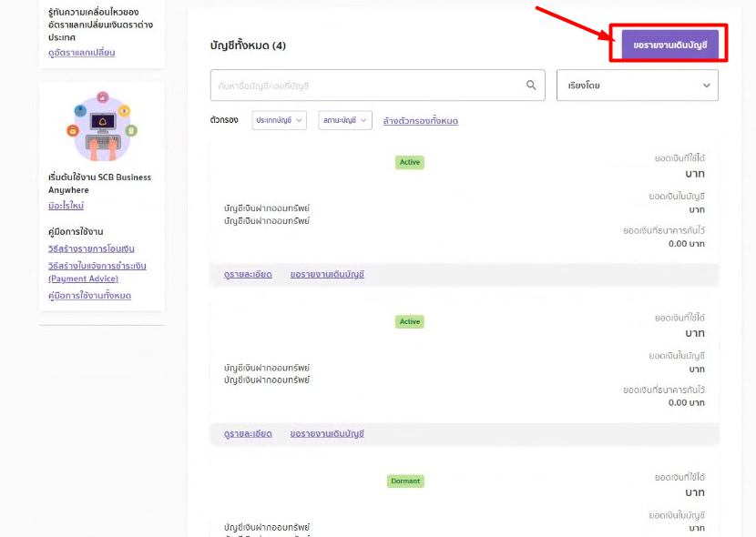Viewport: 756px width, 537px height.
Task: Open วิธีสร้างรายการโอนเงิน guide
Action: [x=91, y=249]
